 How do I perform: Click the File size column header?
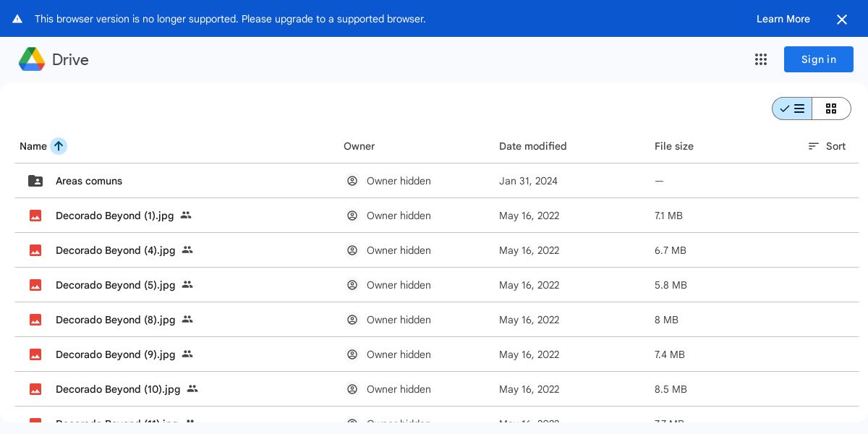pos(673,146)
